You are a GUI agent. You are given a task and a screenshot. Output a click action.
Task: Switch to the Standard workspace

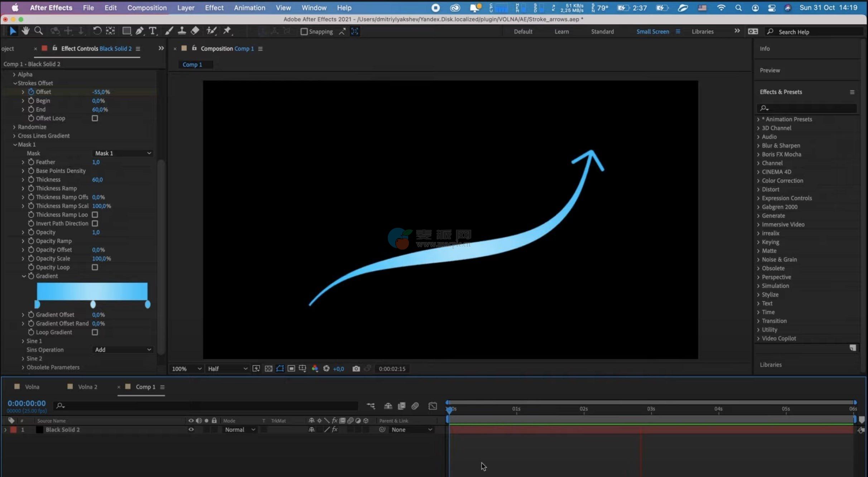tap(602, 32)
